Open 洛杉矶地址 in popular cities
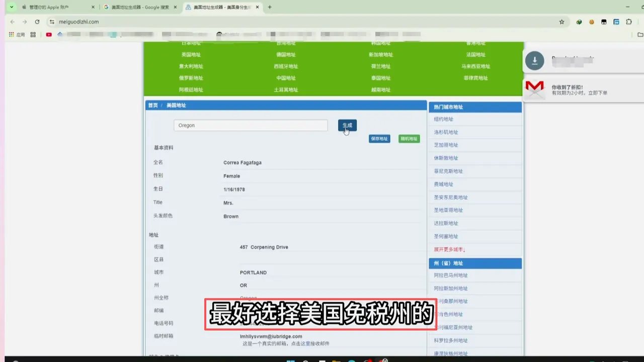 click(x=446, y=132)
